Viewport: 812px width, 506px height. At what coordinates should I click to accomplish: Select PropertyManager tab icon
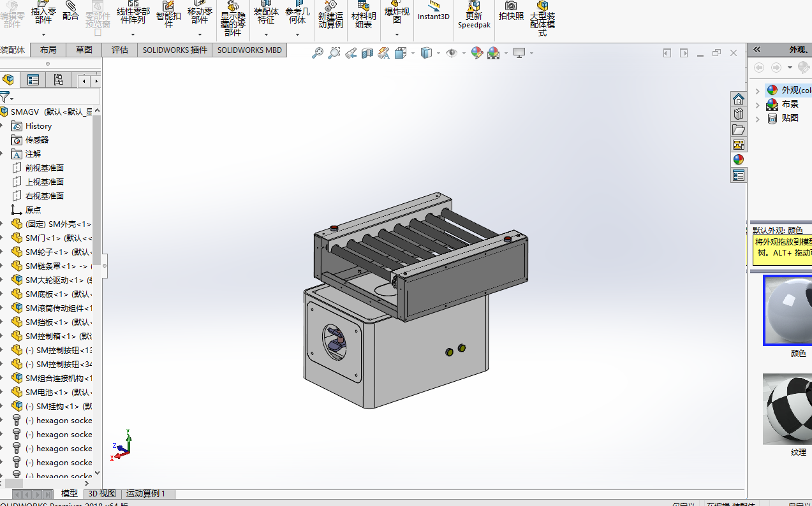(x=33, y=80)
